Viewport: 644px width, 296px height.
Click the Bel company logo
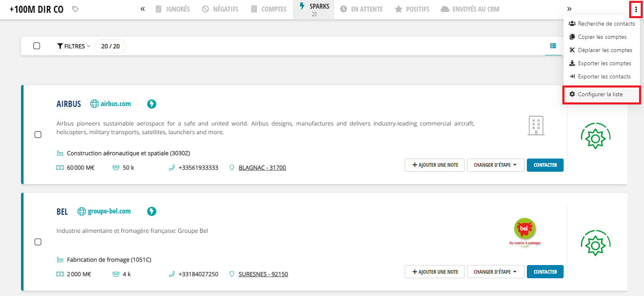click(525, 232)
